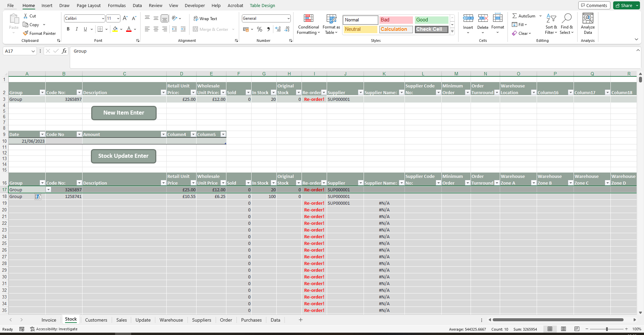The height and width of the screenshot is (335, 644).
Task: Open Sort & Filter tool
Action: 551,24
